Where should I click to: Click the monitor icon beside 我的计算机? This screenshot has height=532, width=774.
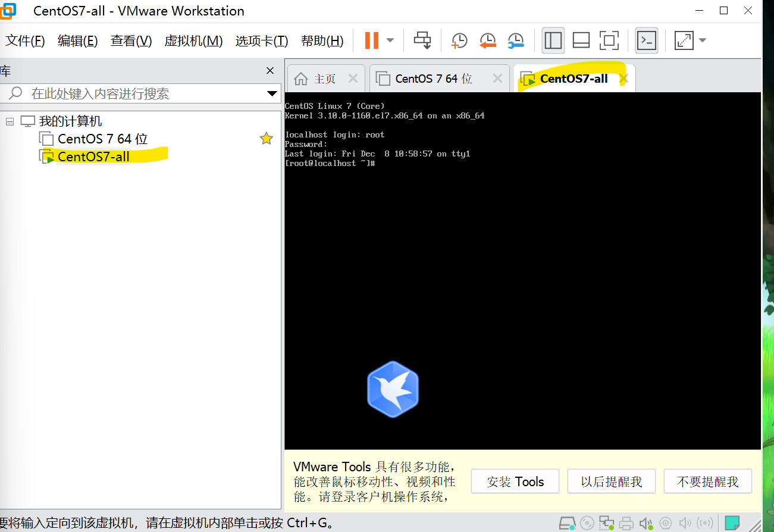pos(28,121)
